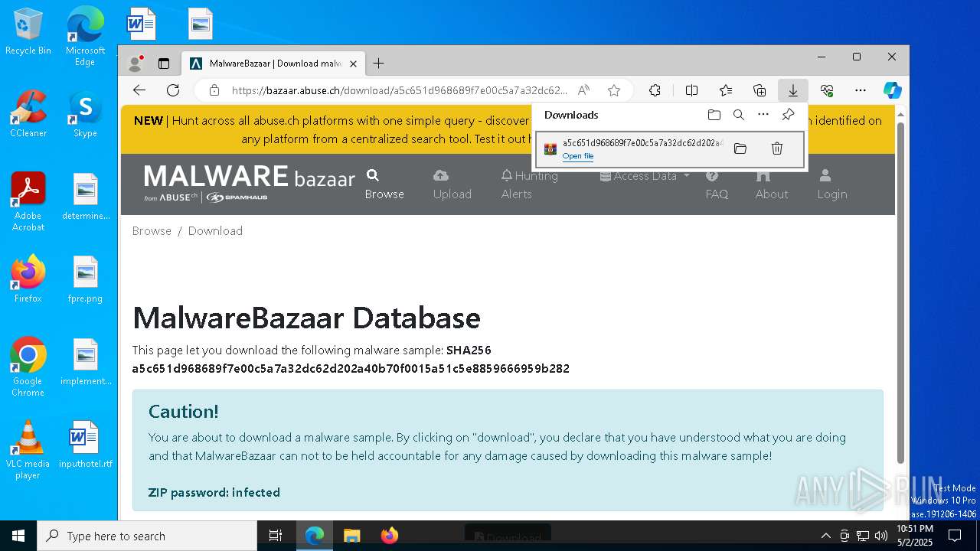980x551 pixels.
Task: Open Task View taskbar icon
Action: [276, 536]
